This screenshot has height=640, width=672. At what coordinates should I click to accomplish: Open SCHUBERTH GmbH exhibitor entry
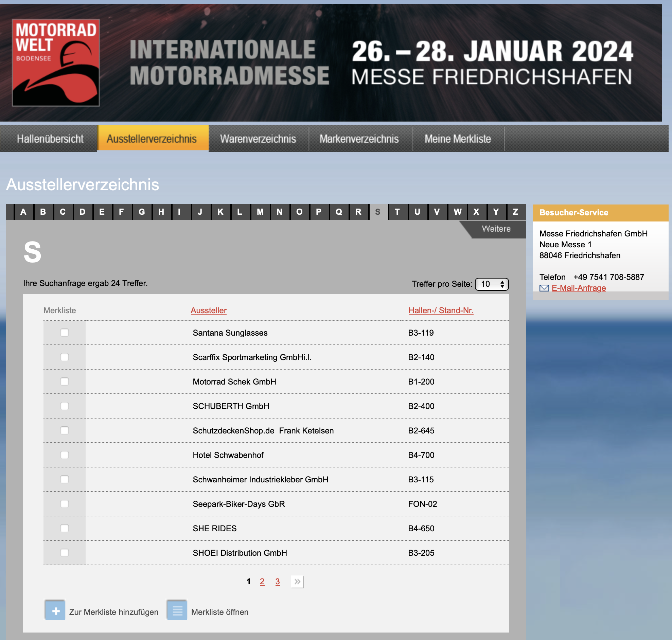231,406
